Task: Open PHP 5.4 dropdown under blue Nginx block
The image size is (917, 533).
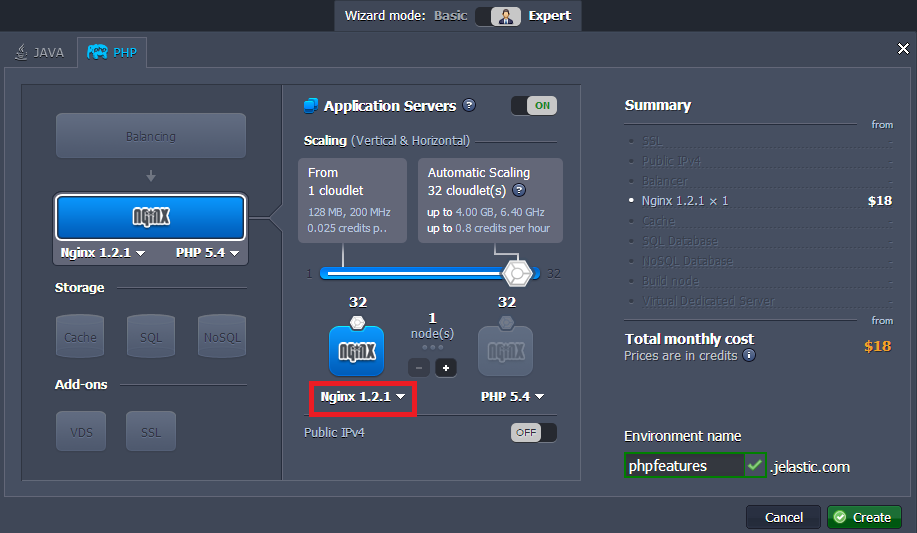Action: tap(208, 254)
